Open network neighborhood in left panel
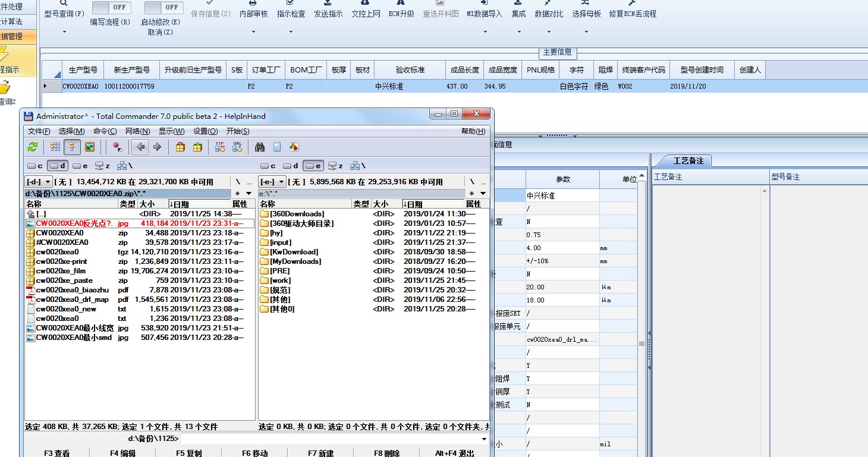 pyautogui.click(x=125, y=166)
